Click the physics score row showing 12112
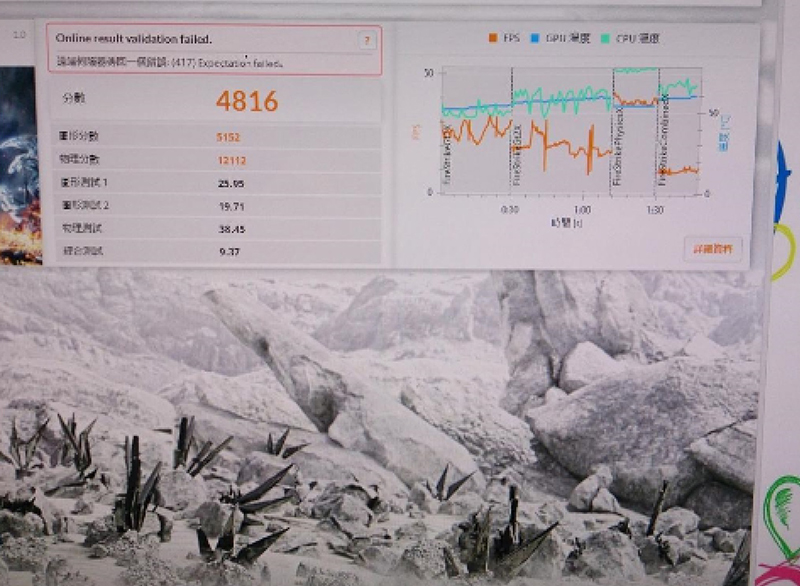The height and width of the screenshot is (586, 800). [x=215, y=160]
